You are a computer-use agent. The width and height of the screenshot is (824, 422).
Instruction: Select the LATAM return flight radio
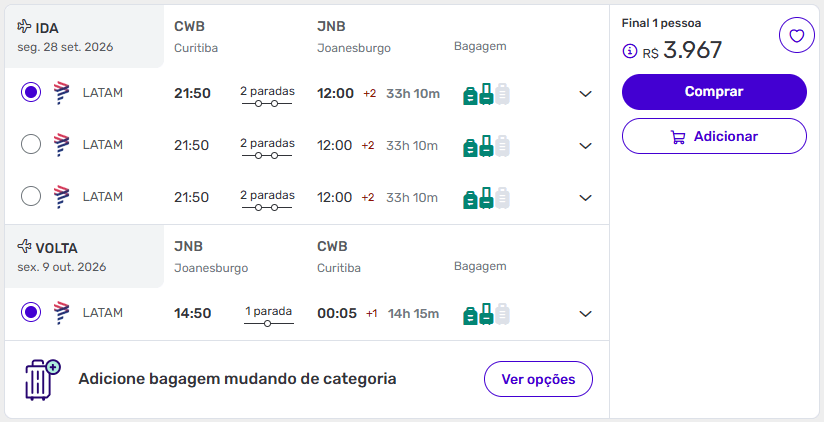point(31,313)
